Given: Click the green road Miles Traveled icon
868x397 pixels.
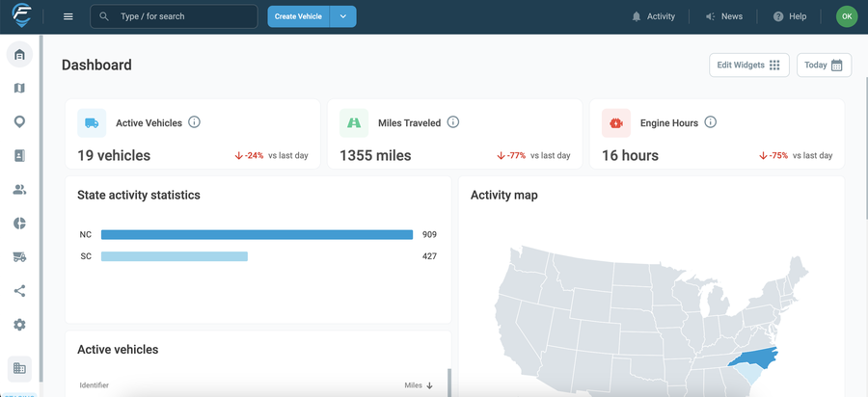Looking at the screenshot, I should coord(354,122).
